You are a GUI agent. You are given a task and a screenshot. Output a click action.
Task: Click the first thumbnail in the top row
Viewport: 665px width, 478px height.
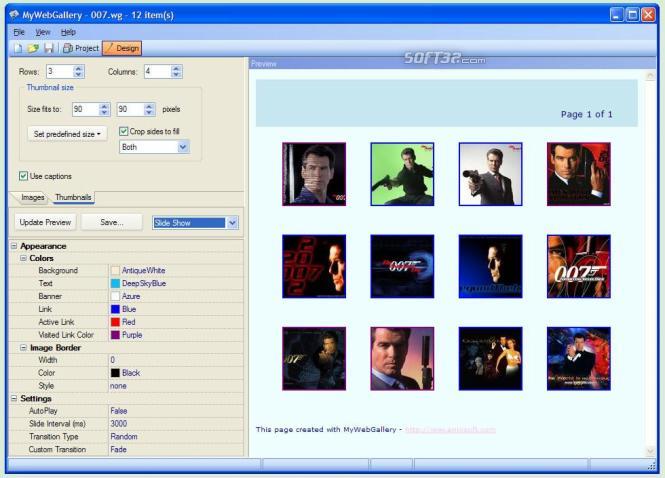coord(314,174)
